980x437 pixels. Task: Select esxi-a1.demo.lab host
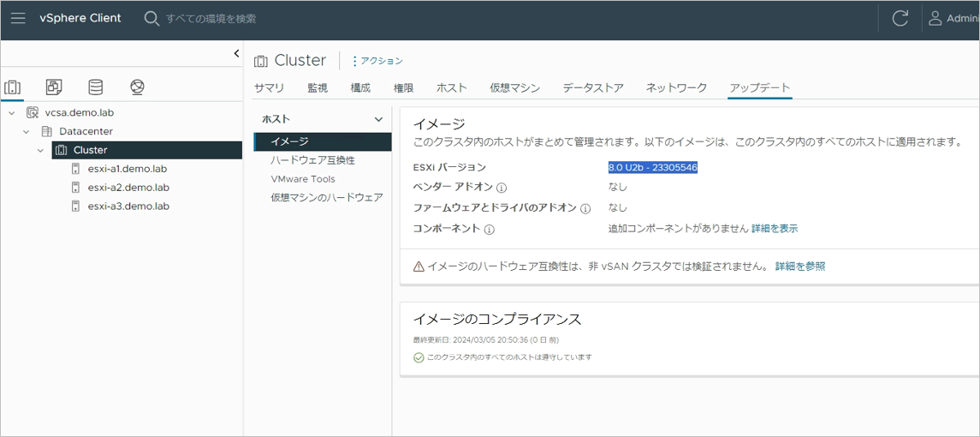click(128, 169)
